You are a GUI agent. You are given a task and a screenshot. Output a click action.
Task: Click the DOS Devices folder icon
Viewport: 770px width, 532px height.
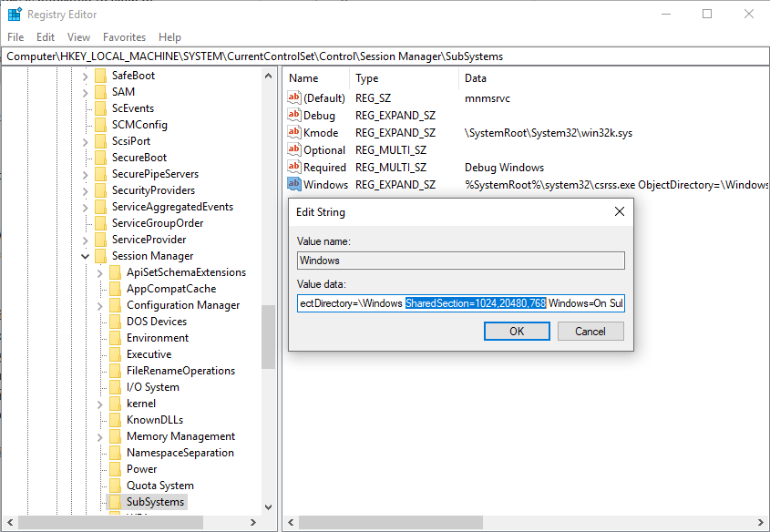[115, 322]
